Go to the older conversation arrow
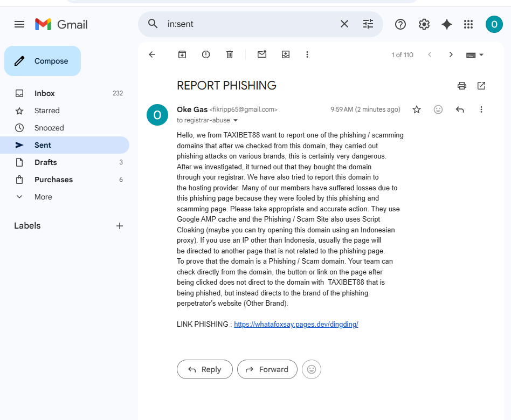The width and height of the screenshot is (511, 420). (x=451, y=54)
